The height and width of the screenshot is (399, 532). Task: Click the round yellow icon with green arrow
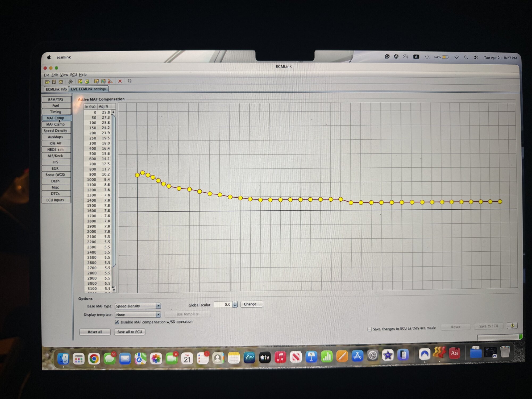point(87,81)
